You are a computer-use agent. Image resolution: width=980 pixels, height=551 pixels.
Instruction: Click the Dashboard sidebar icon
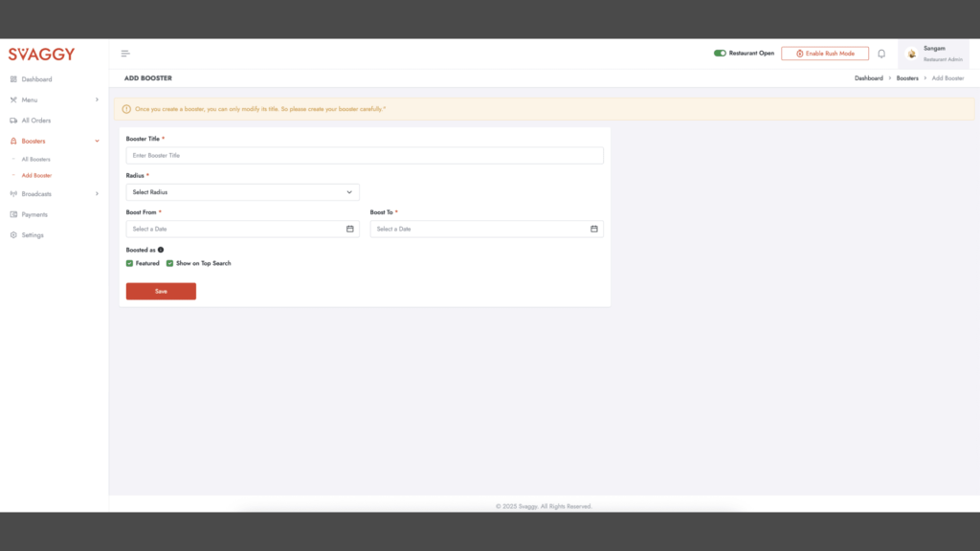(13, 79)
